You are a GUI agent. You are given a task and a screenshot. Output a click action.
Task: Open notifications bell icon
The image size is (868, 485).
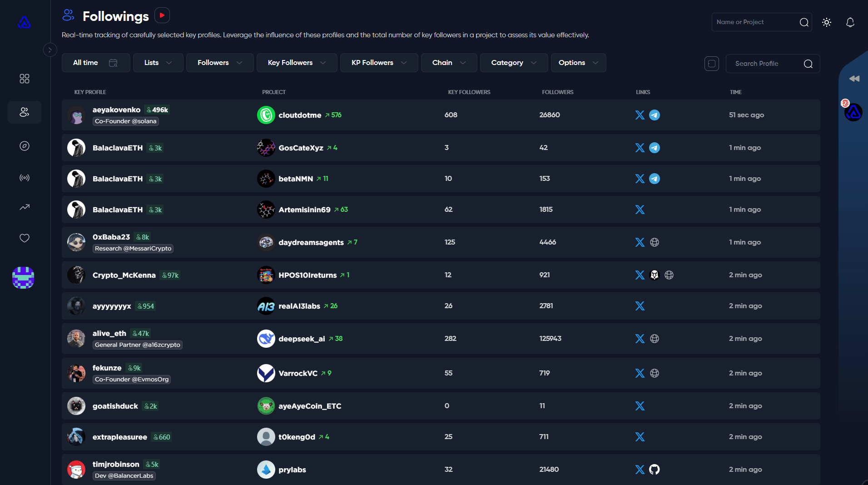click(x=850, y=22)
